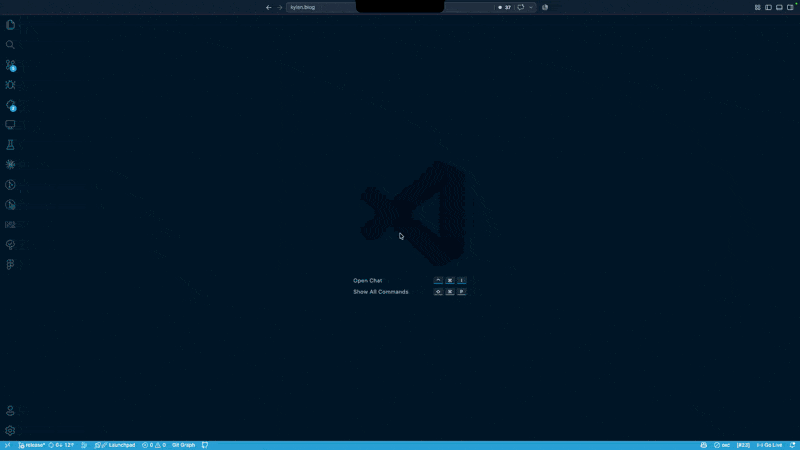Click the status bar item left of #23
800x450 pixels.
click(x=722, y=445)
